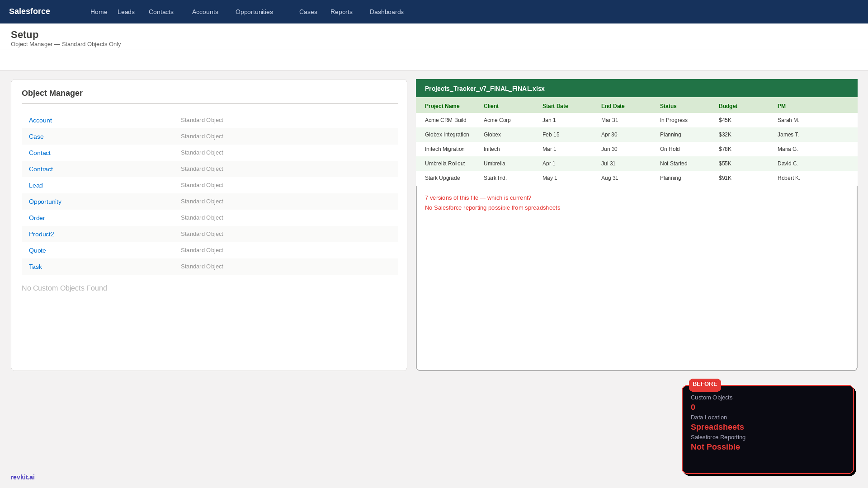The height and width of the screenshot is (488, 868).
Task: Click the On Hold status cell
Action: 670,149
